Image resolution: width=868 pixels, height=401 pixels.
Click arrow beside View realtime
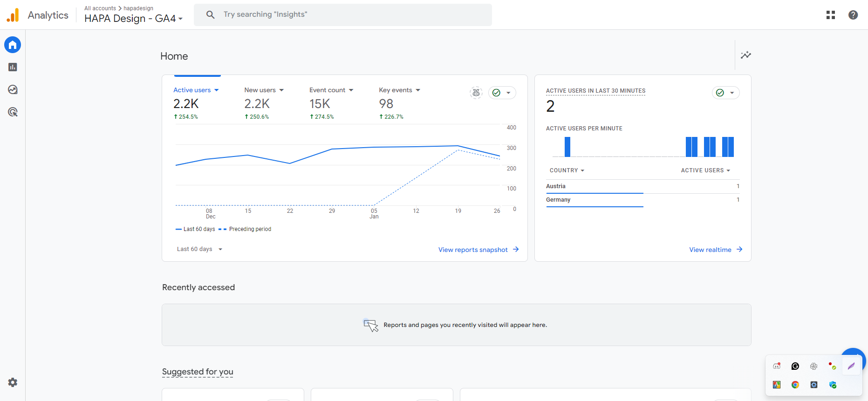click(x=739, y=250)
